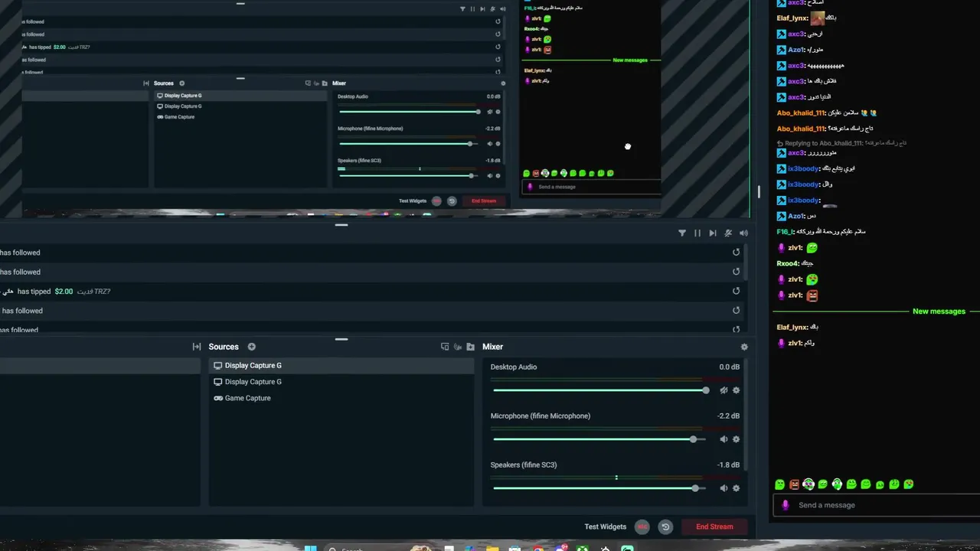980x551 pixels.
Task: Click the End Stream button
Action: [714, 527]
